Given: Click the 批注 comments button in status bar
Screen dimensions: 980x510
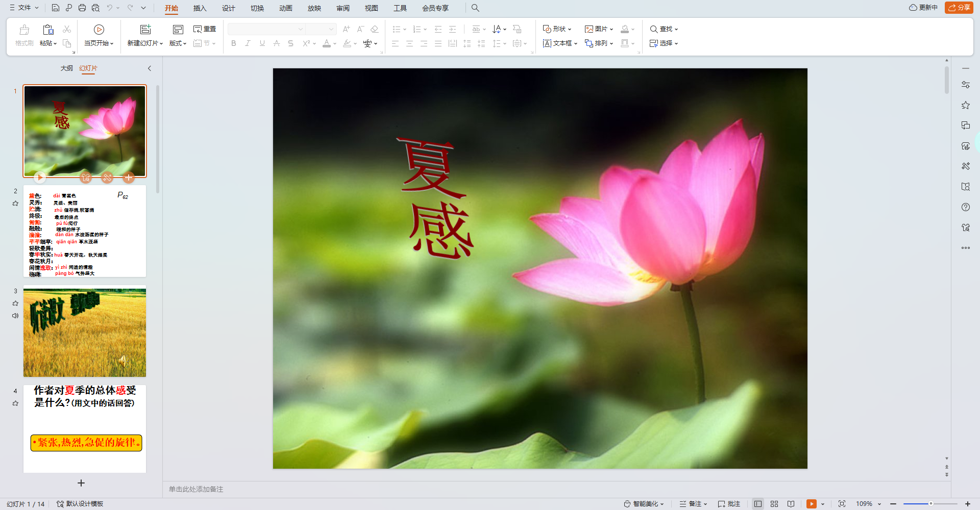Looking at the screenshot, I should coord(729,504).
